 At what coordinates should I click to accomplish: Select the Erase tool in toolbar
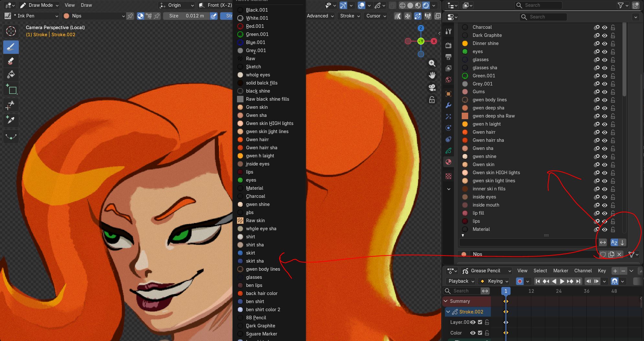click(x=11, y=61)
